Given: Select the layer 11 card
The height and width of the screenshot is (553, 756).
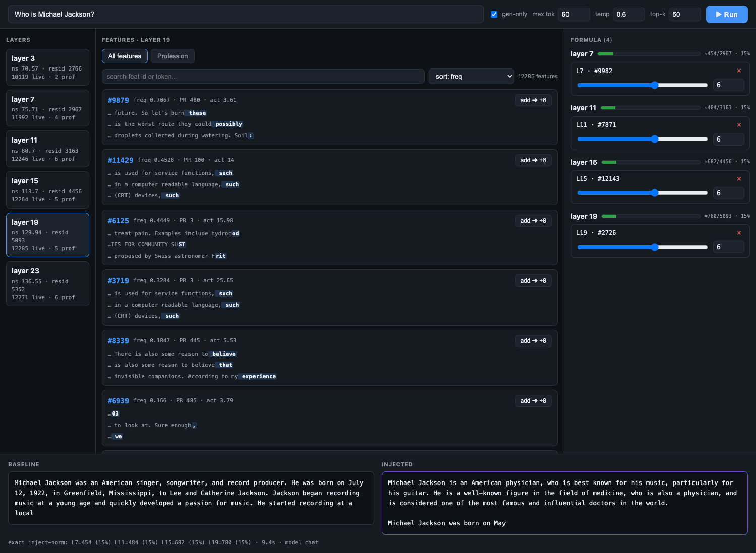Looking at the screenshot, I should (x=47, y=149).
